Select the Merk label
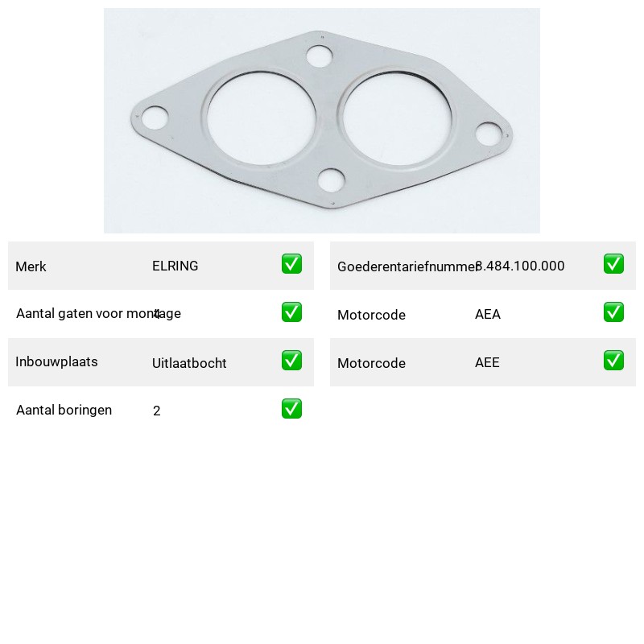This screenshot has height=644, width=644. click(31, 266)
